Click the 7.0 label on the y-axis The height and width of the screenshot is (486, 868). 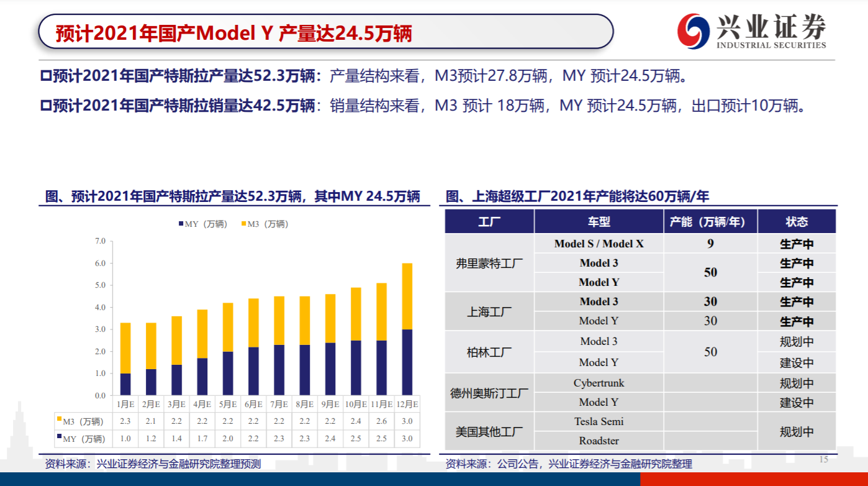click(101, 241)
